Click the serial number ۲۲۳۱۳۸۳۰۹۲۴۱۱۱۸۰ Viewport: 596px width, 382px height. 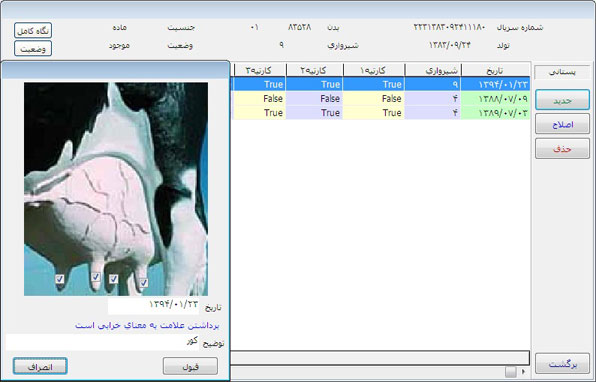[449, 27]
